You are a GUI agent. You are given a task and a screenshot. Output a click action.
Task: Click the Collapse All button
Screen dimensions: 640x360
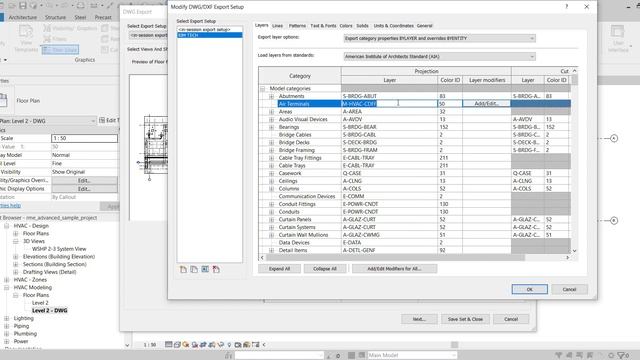pos(325,269)
